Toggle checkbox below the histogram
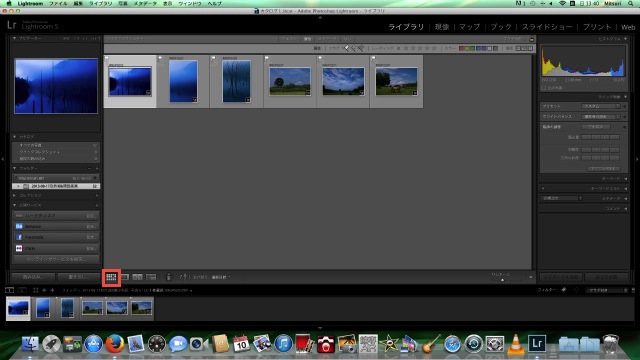The height and width of the screenshot is (360, 640). (543, 88)
